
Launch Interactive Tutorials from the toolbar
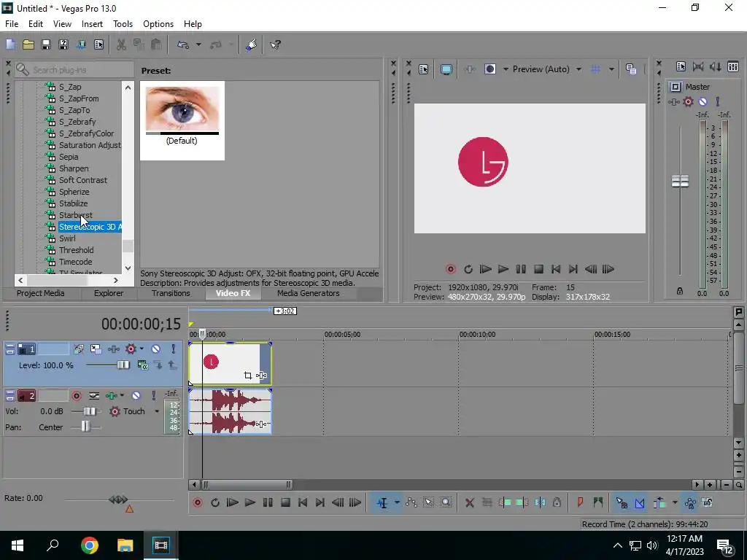click(x=252, y=44)
